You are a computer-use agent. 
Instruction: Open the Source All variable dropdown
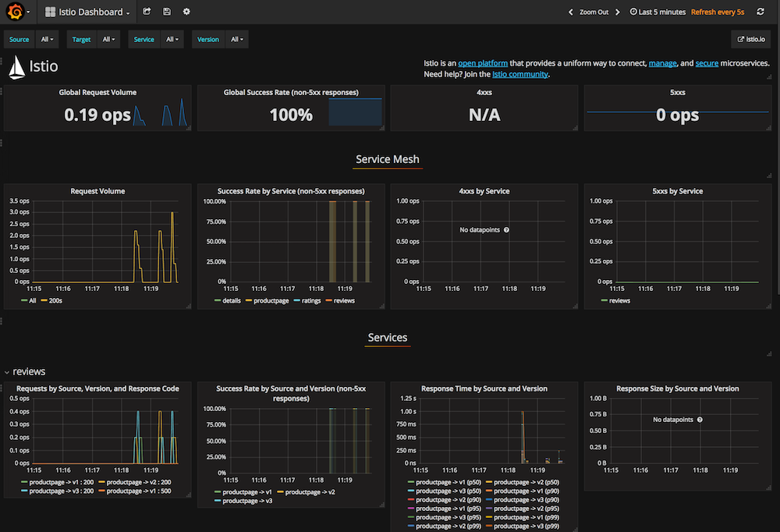(48, 39)
